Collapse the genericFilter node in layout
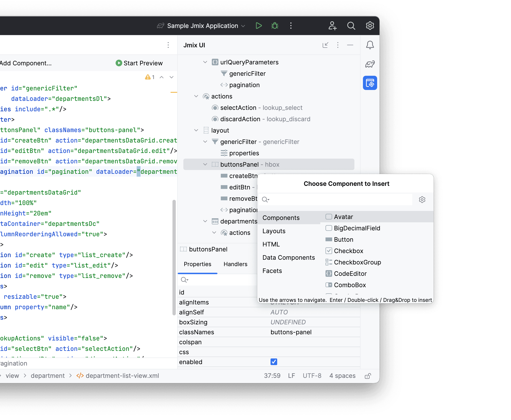The image size is (511, 420). [205, 142]
